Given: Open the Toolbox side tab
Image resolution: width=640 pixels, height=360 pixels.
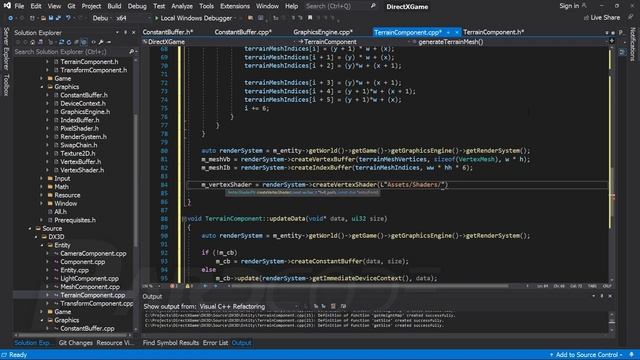Looking at the screenshot, I should (6, 85).
